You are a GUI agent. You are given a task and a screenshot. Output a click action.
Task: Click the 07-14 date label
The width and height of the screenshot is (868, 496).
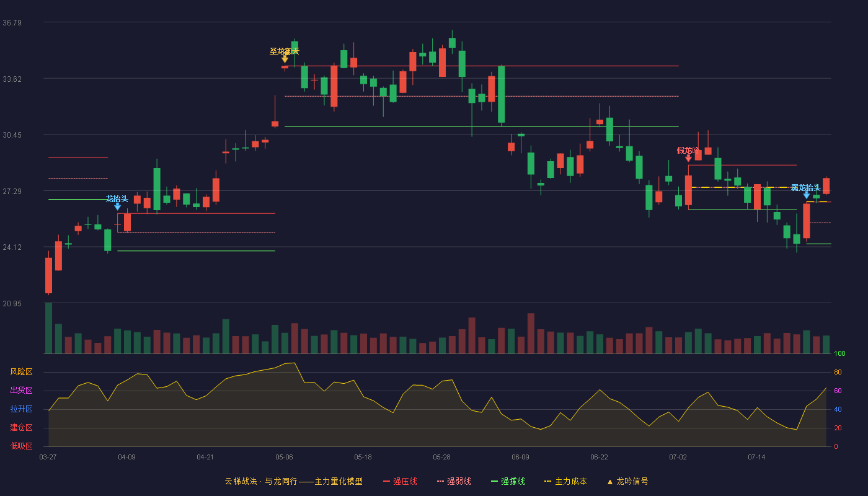click(756, 457)
